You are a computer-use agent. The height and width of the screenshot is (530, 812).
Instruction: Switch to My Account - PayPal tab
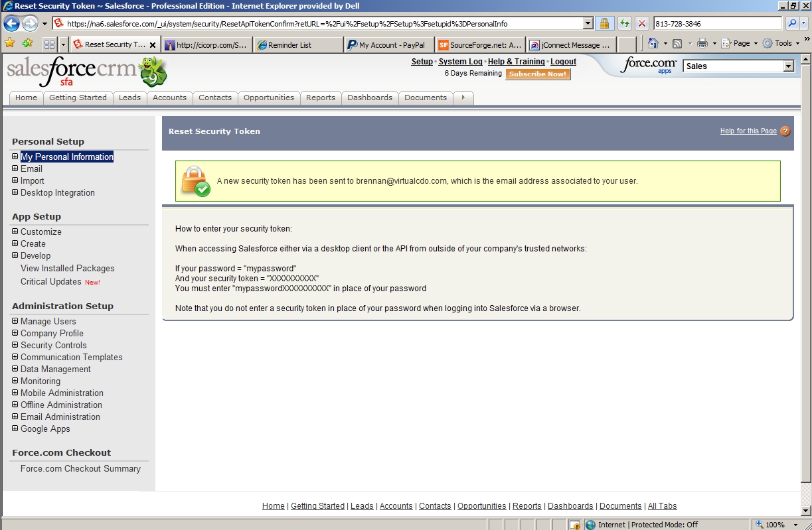click(x=389, y=45)
